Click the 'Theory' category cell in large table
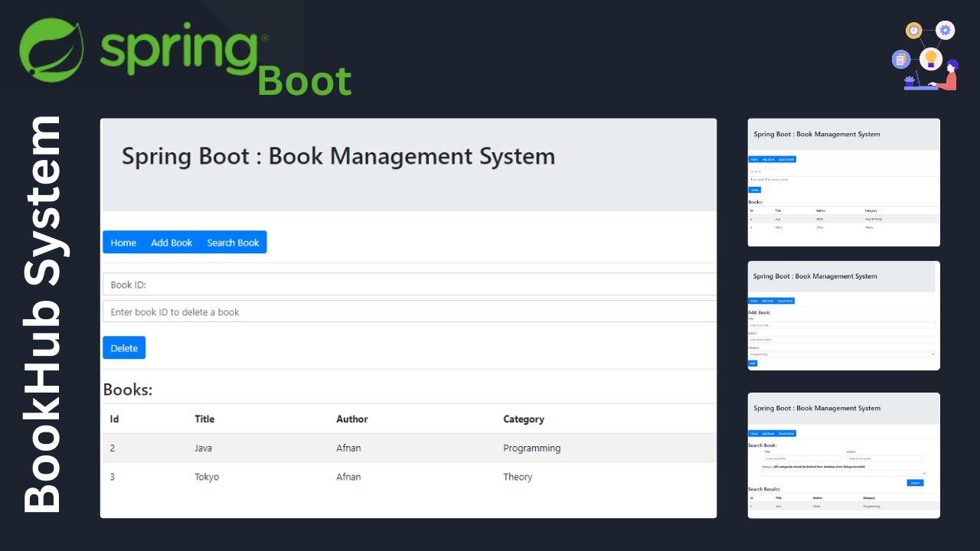 click(518, 477)
